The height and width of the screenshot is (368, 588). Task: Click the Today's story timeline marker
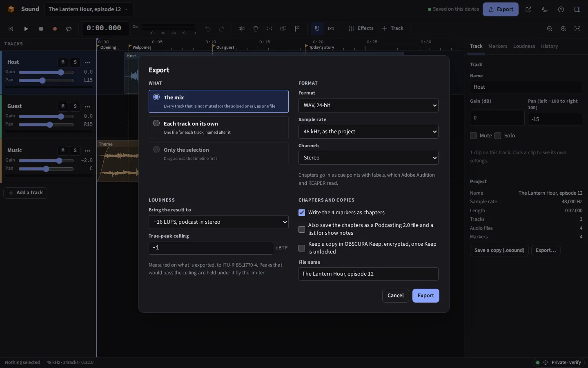(320, 47)
